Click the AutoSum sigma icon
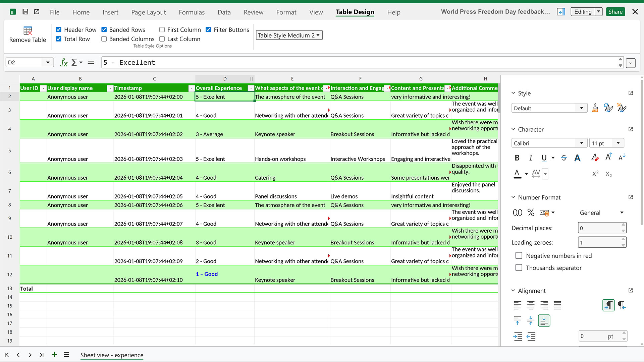 point(74,62)
